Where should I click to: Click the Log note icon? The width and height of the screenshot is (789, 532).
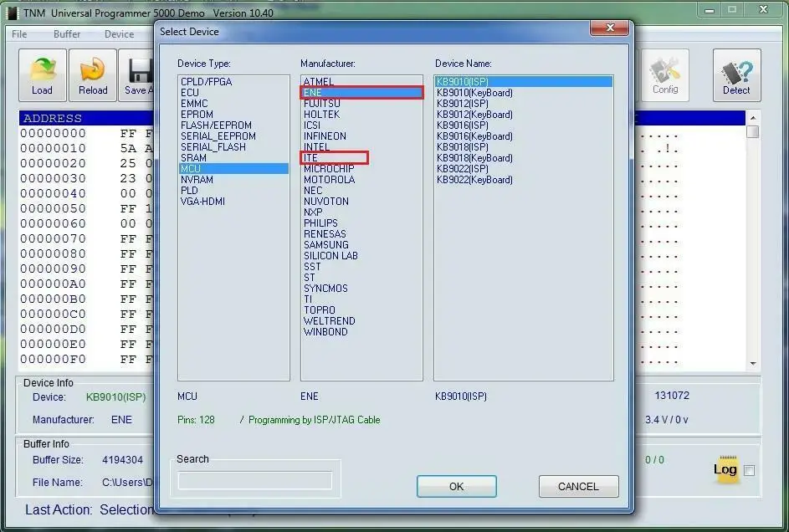coord(725,469)
